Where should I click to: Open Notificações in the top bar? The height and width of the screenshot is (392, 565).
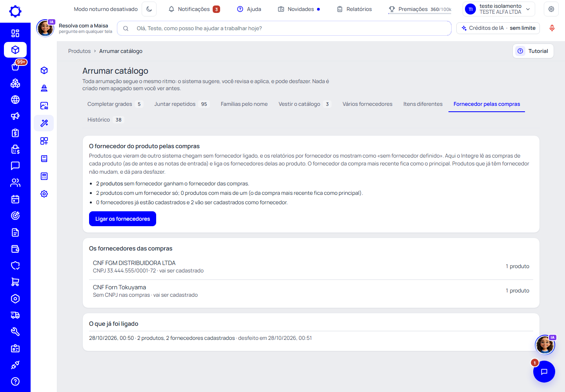click(x=194, y=9)
